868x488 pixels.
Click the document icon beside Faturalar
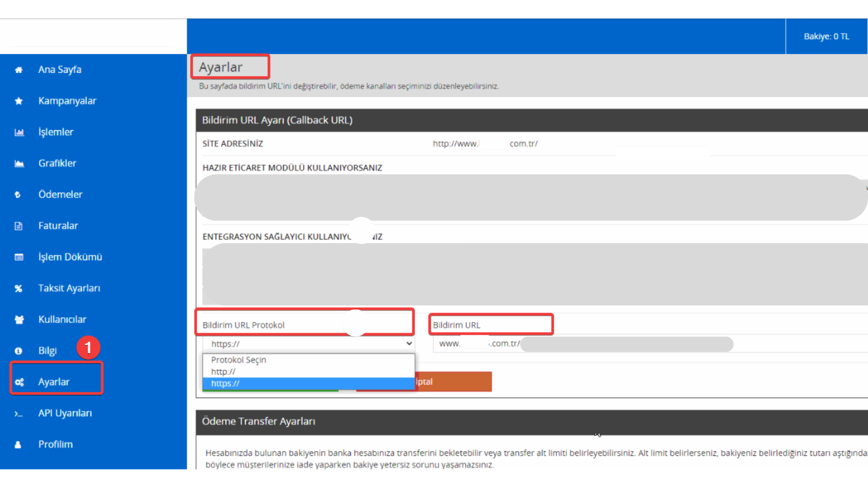19,226
